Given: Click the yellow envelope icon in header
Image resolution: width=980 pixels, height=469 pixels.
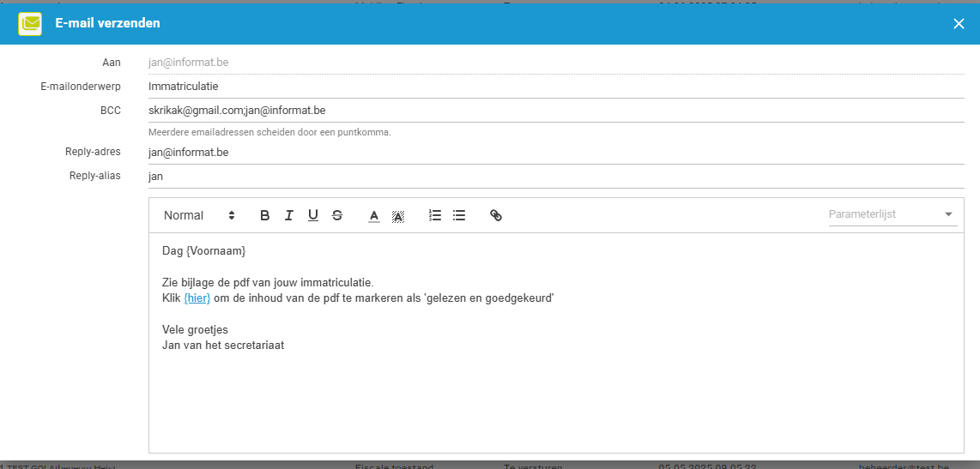Looking at the screenshot, I should (31, 23).
